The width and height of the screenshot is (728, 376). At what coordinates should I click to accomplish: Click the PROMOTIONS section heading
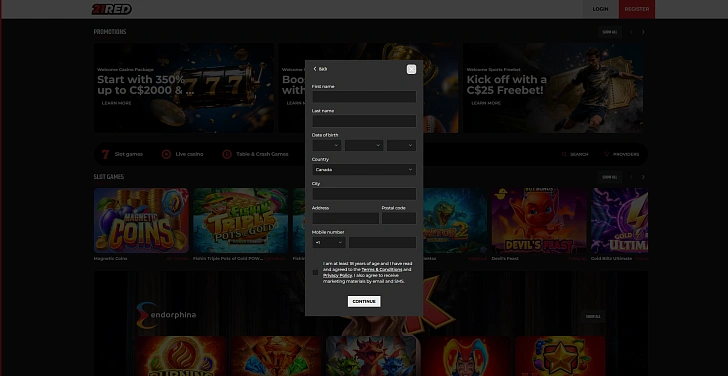(x=110, y=32)
